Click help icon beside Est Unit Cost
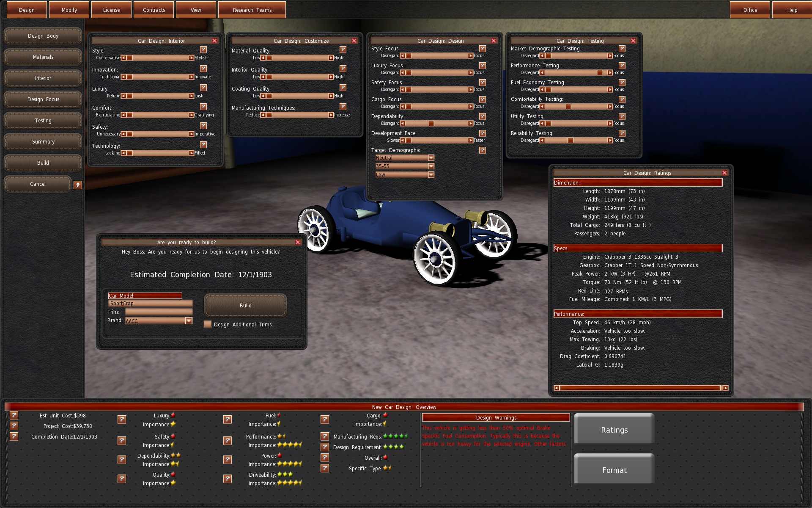 click(x=14, y=415)
